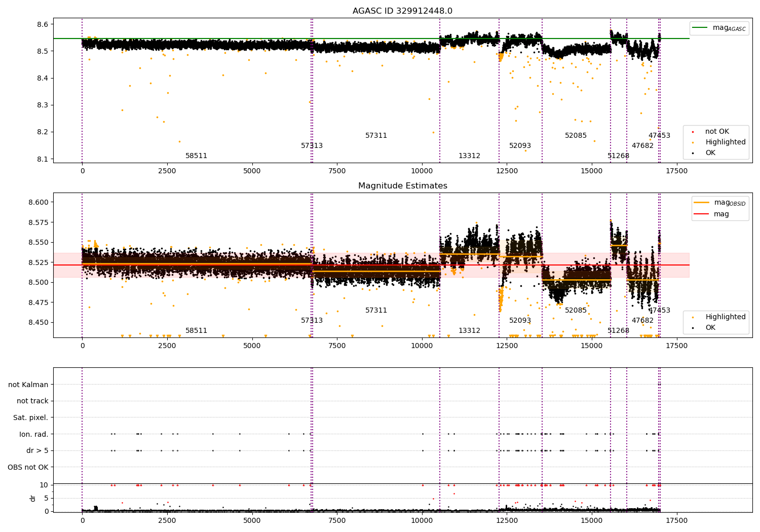Click obsid label 58511 in Magnitude Estimates panel
This screenshot has width=760, height=532.
coord(196,330)
